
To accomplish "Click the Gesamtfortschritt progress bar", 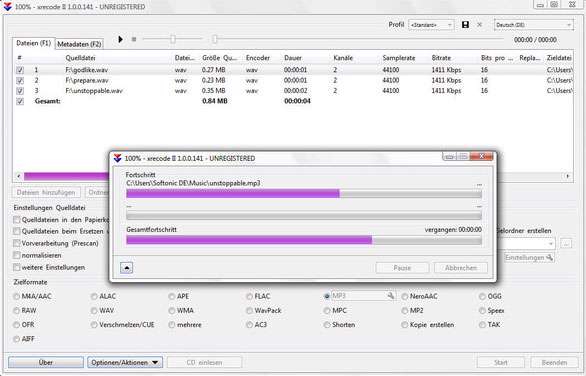I will 304,240.
